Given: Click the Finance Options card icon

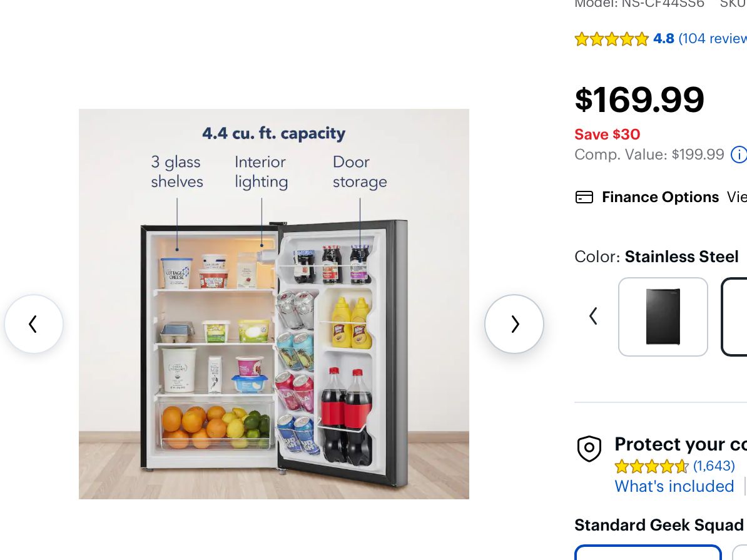Looking at the screenshot, I should coord(584,198).
